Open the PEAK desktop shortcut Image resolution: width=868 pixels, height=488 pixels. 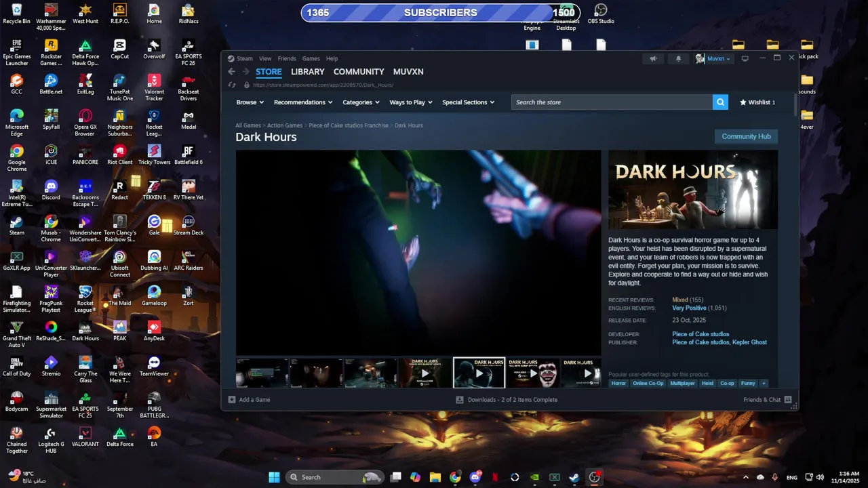[119, 330]
